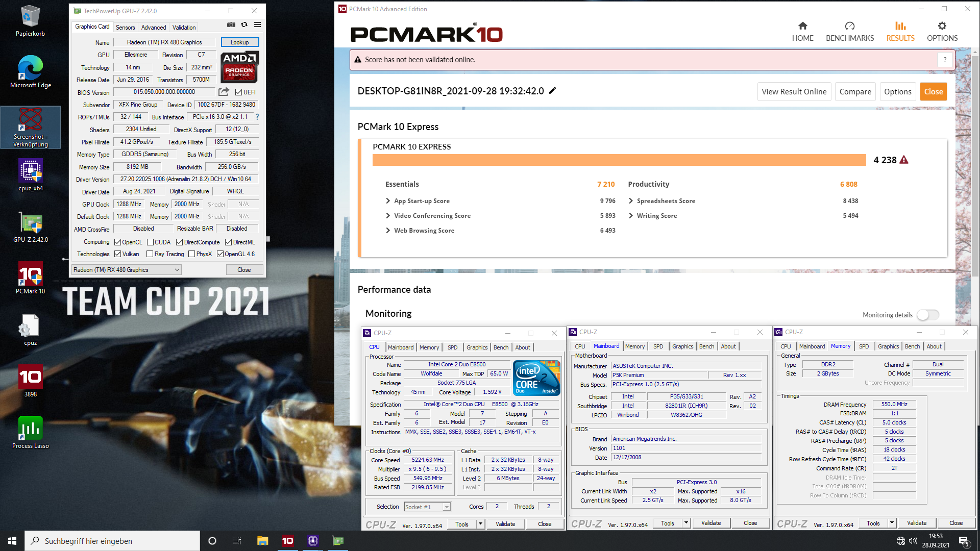
Task: Open the notification center in the tray
Action: point(964,541)
